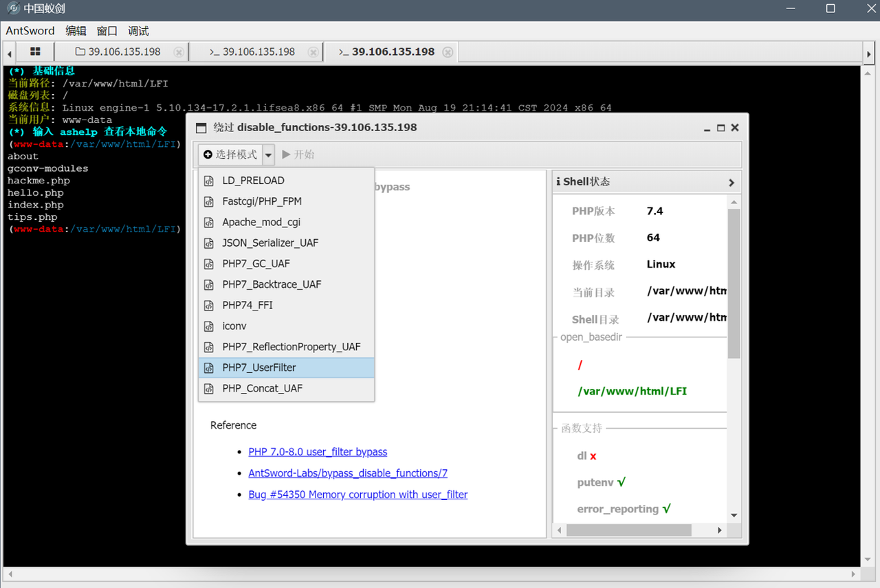Click hackme.php in terminal output
This screenshot has width=880, height=588.
pyautogui.click(x=38, y=181)
